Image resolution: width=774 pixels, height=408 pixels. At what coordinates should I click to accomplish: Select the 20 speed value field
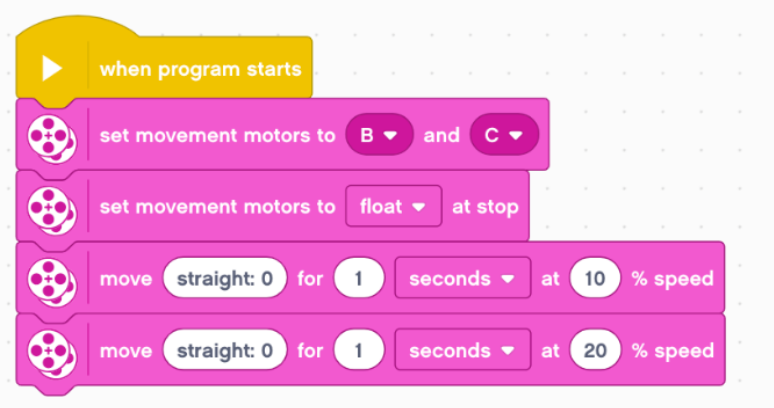tap(595, 350)
